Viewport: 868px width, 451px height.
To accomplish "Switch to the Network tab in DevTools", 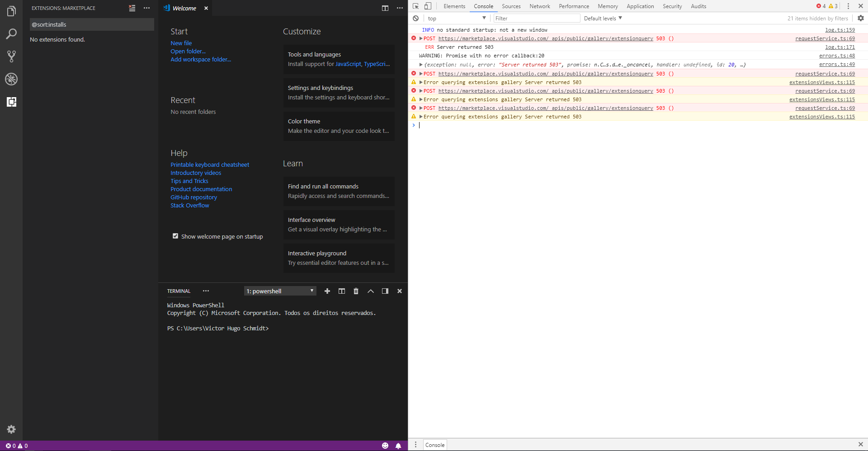I will [540, 6].
